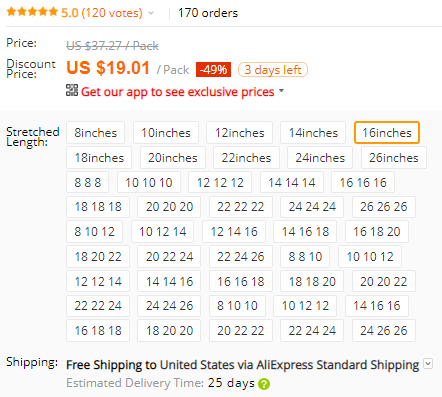Expand the rating votes dropdown arrow
Screen dimensions: 442x397
[x=151, y=13]
